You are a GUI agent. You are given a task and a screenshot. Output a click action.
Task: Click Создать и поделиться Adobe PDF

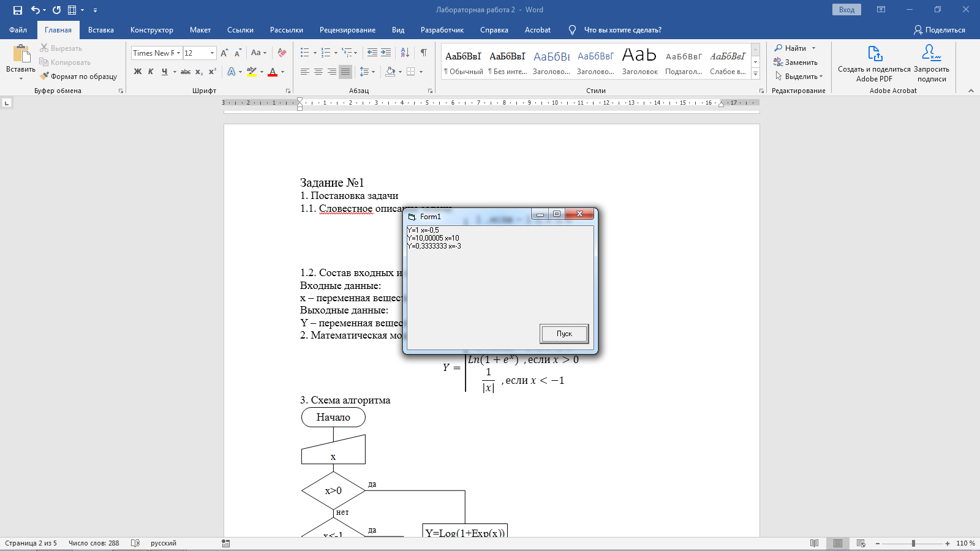tap(874, 63)
